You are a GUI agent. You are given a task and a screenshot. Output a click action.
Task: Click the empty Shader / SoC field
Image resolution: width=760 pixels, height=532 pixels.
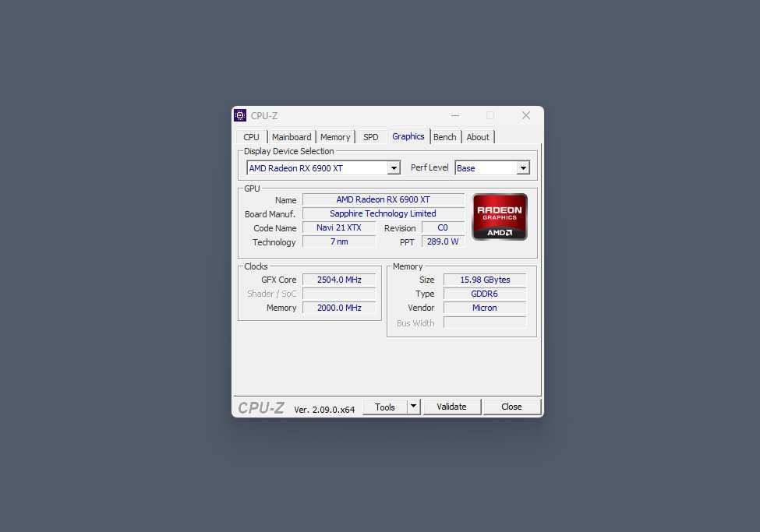(339, 294)
